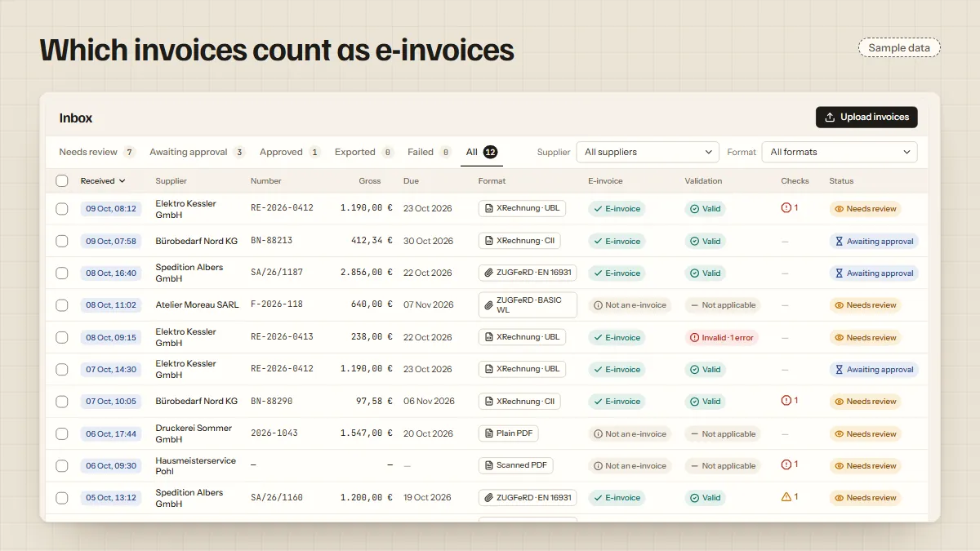980x551 pixels.
Task: Click the checkmark icon in BN-88290's E-invoice badge
Action: point(598,402)
